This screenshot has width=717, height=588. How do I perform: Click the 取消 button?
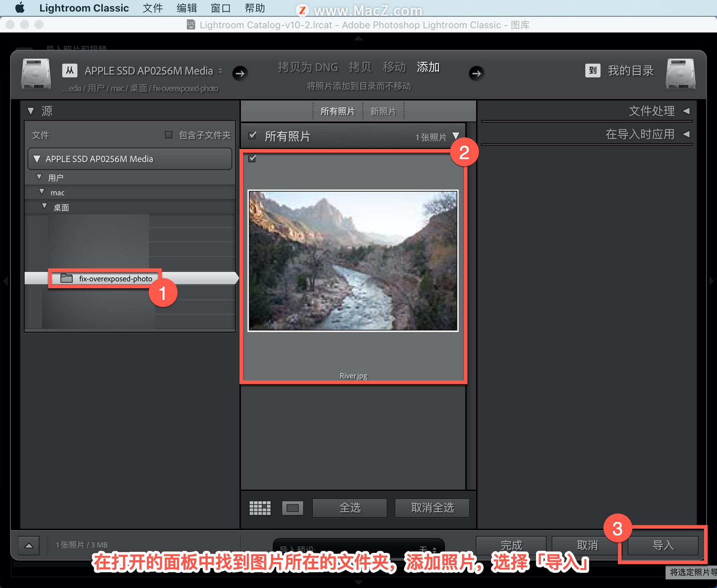click(x=587, y=545)
